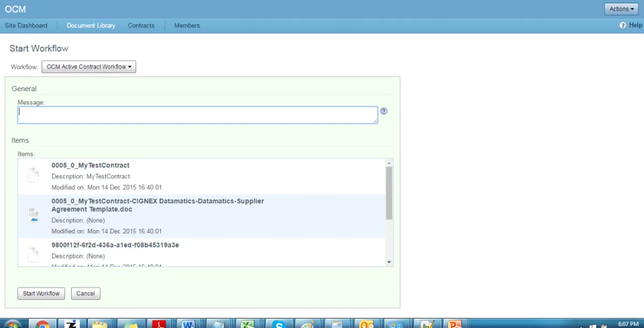Click the Cancel button

pos(86,294)
